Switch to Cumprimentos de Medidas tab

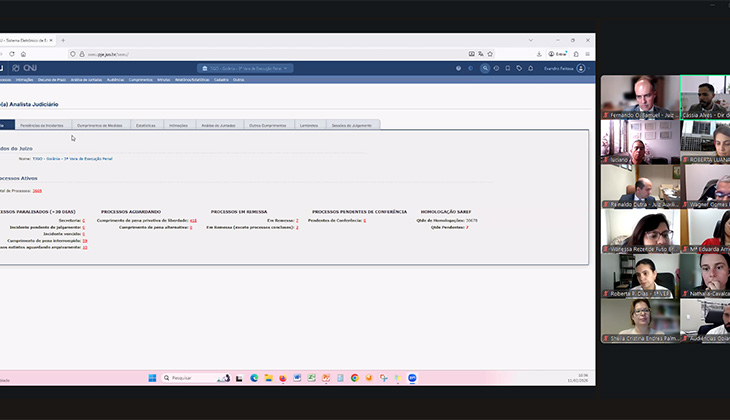(100, 125)
